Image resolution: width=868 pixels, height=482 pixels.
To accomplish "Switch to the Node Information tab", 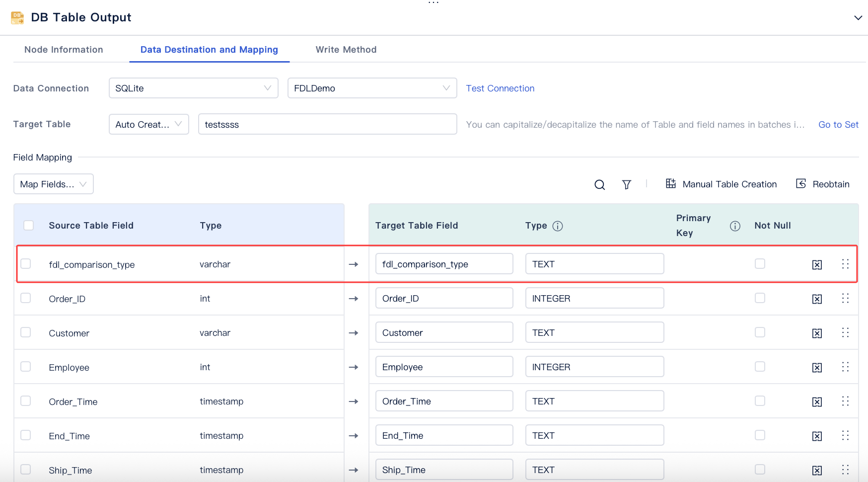I will click(x=64, y=50).
